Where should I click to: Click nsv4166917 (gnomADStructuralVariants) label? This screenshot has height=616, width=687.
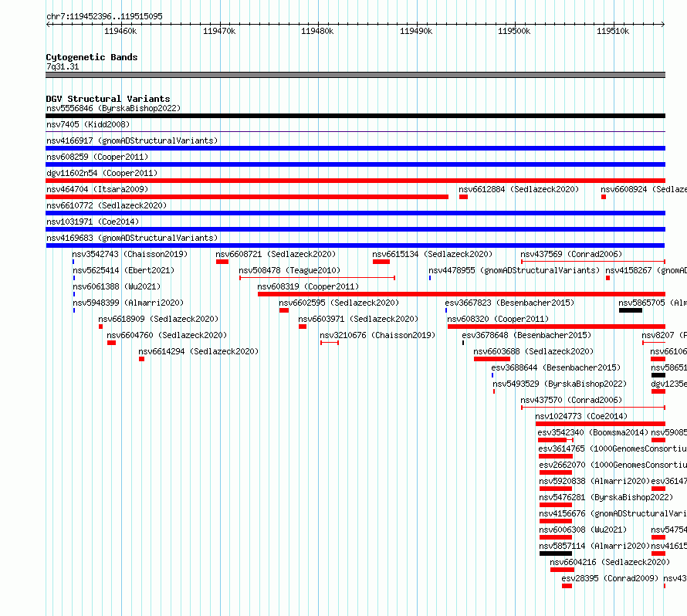132,140
